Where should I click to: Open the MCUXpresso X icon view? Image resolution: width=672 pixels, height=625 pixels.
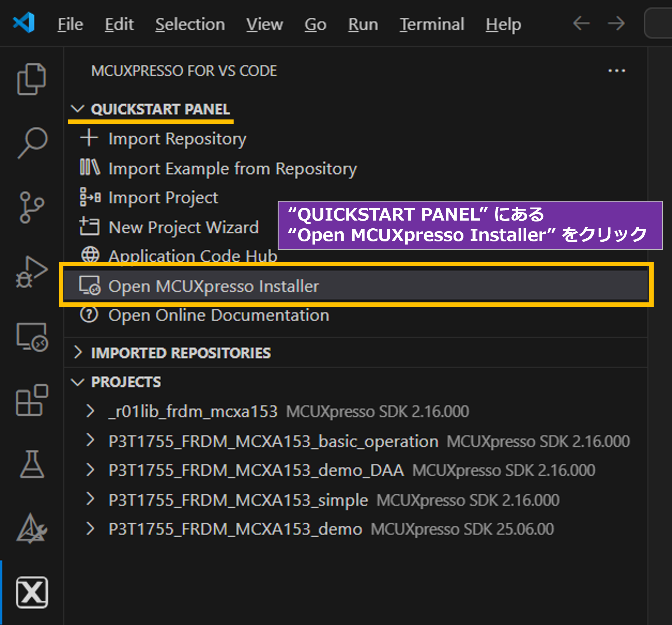click(32, 593)
